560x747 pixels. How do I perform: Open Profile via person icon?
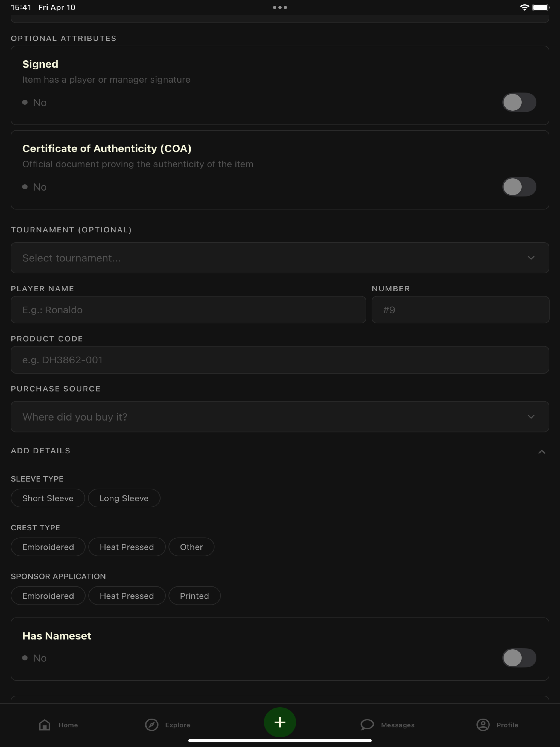click(x=483, y=725)
